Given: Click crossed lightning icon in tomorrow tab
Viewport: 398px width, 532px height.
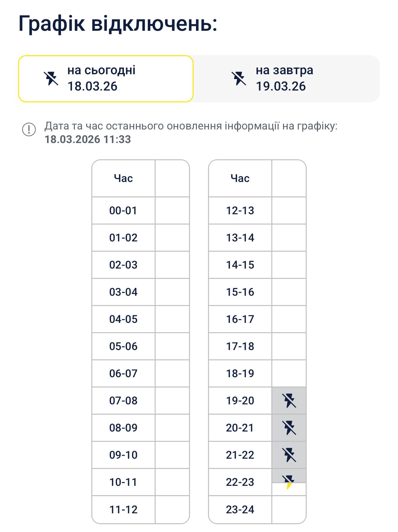Looking at the screenshot, I should pos(239,78).
